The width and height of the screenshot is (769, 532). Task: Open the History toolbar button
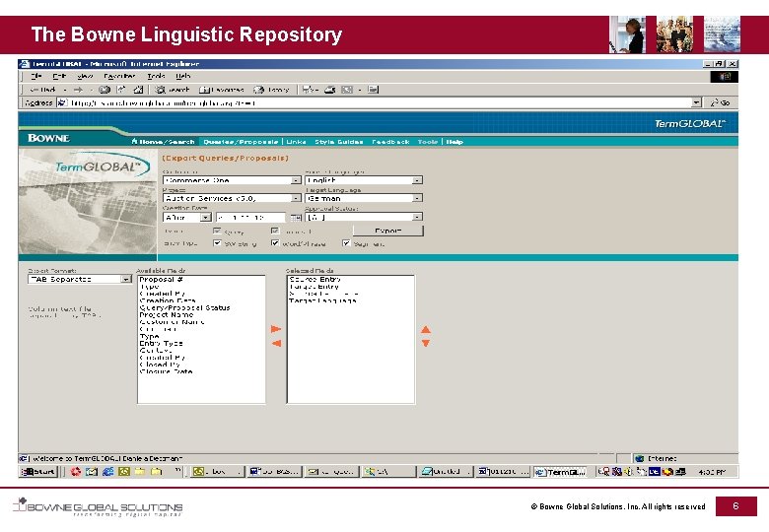(x=271, y=90)
